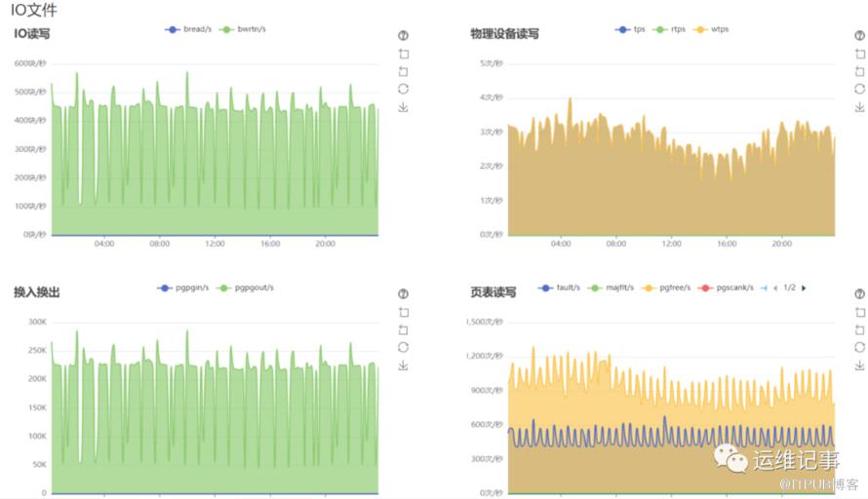The width and height of the screenshot is (868, 499).
Task: Go to previous legend page arrow
Action: point(775,288)
